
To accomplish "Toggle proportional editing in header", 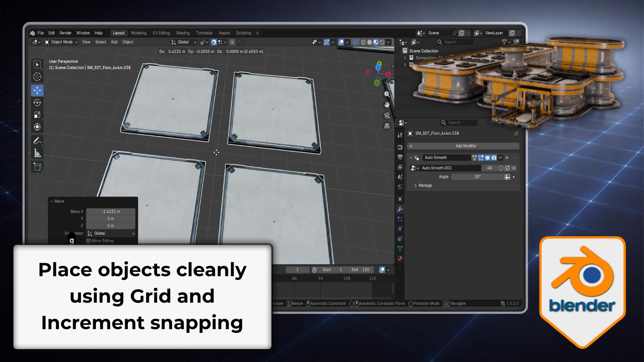I will pyautogui.click(x=232, y=42).
